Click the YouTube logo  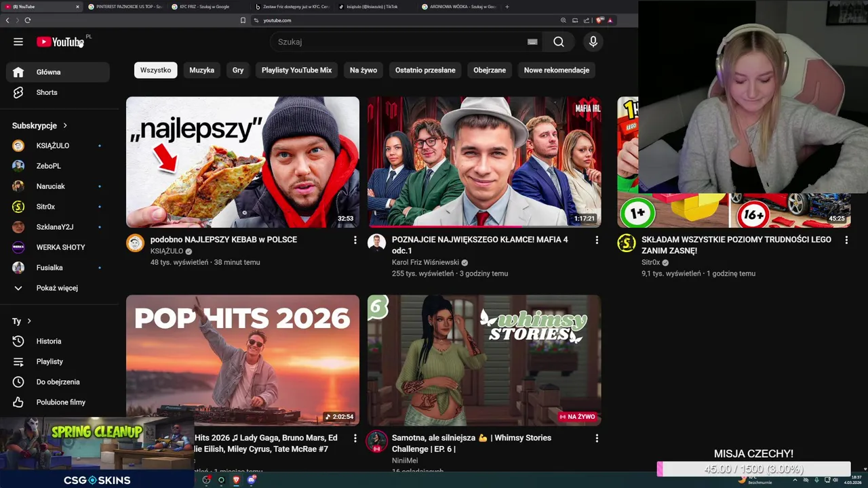60,42
